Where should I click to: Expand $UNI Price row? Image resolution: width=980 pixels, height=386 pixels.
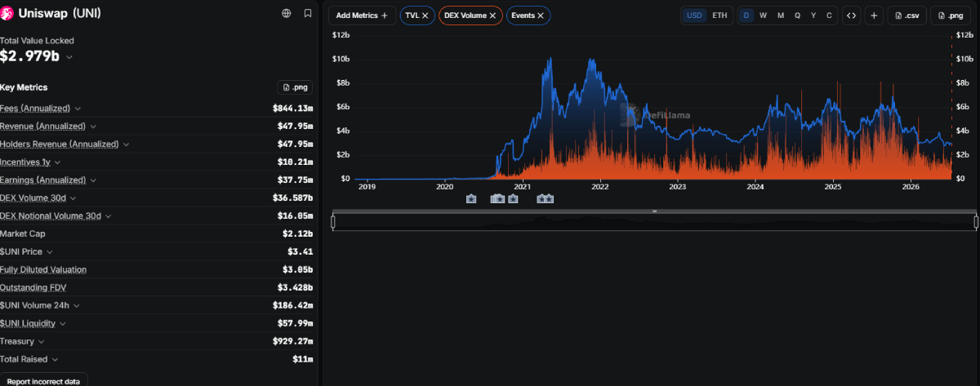pyautogui.click(x=50, y=252)
